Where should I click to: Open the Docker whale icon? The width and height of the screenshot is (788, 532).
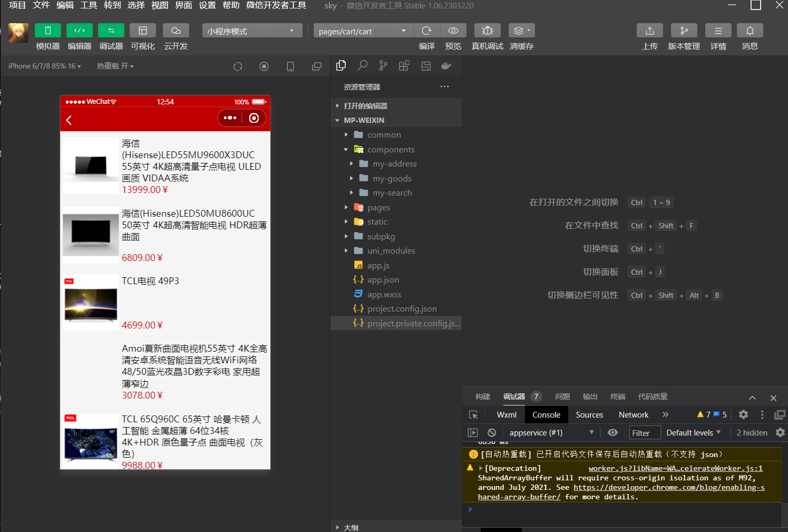click(446, 65)
